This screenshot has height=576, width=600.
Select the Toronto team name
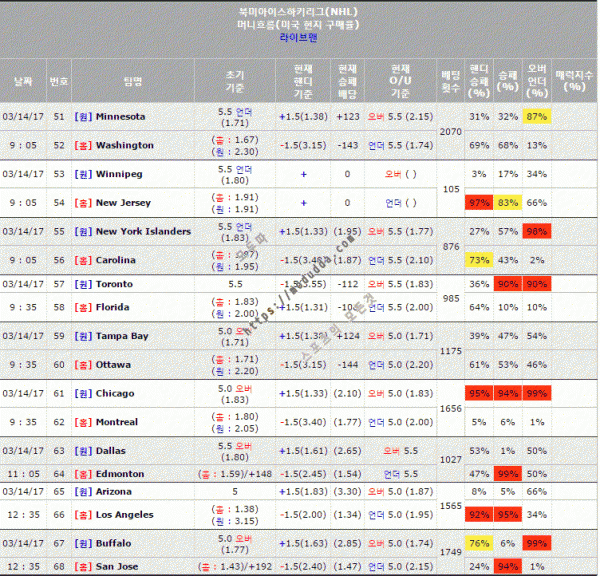pyautogui.click(x=114, y=284)
